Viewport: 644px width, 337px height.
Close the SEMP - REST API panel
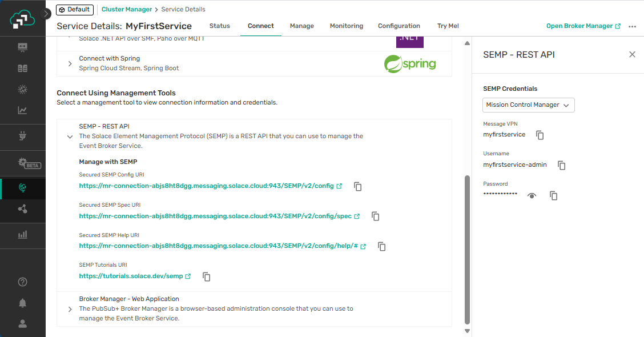[x=632, y=55]
